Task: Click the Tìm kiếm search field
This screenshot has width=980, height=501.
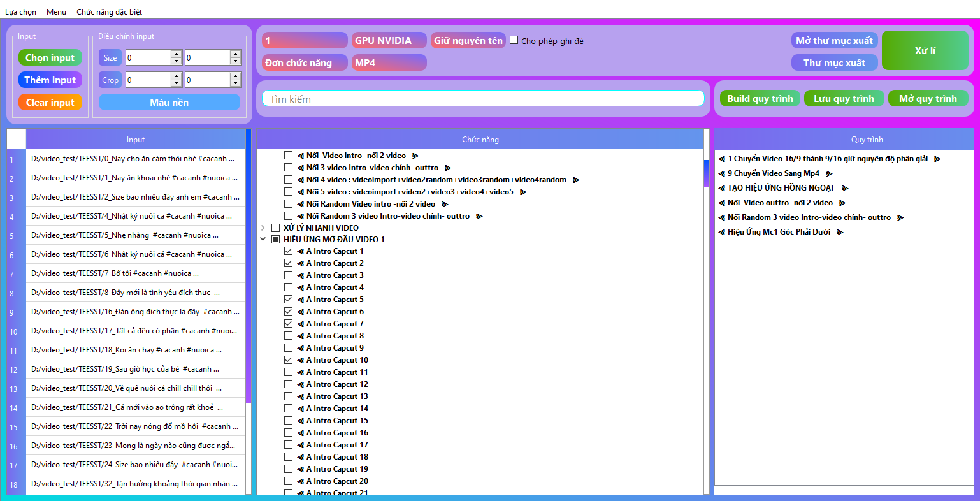Action: coord(483,99)
